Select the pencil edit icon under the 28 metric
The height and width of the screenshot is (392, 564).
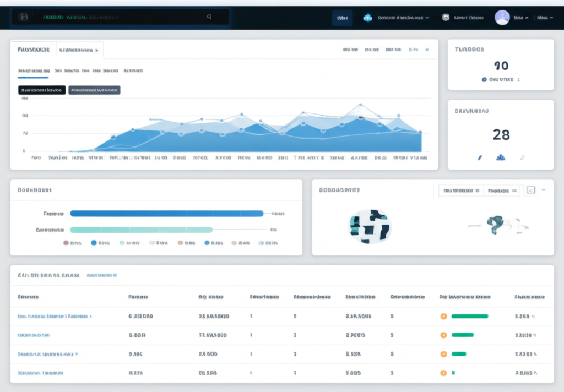[479, 157]
